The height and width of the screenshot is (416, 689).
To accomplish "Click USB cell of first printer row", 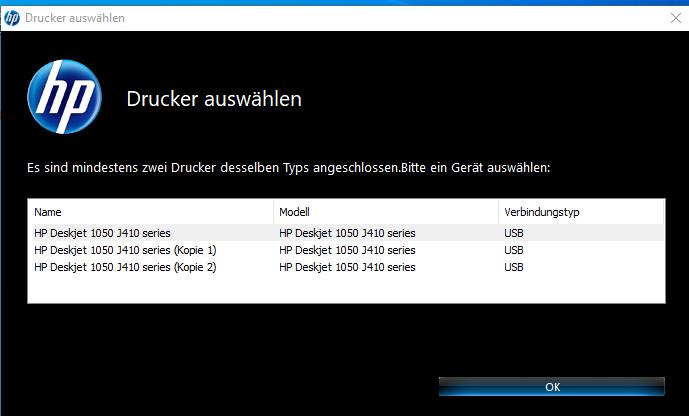I will [514, 233].
